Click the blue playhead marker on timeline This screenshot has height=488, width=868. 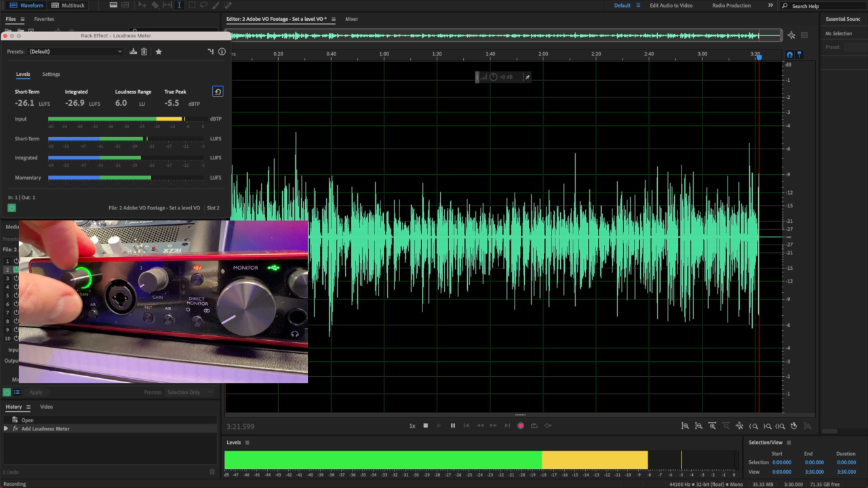pyautogui.click(x=759, y=57)
